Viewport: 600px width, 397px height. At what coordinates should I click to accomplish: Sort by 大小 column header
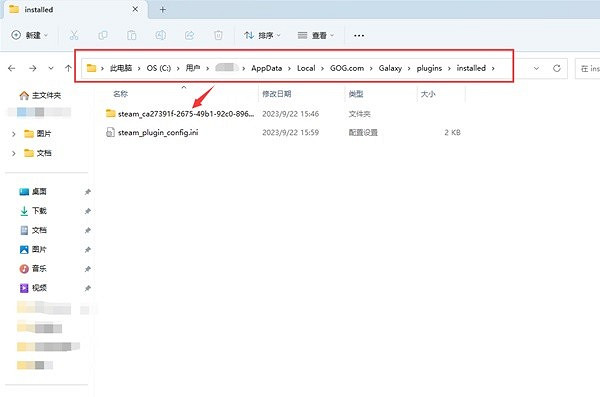[x=428, y=94]
